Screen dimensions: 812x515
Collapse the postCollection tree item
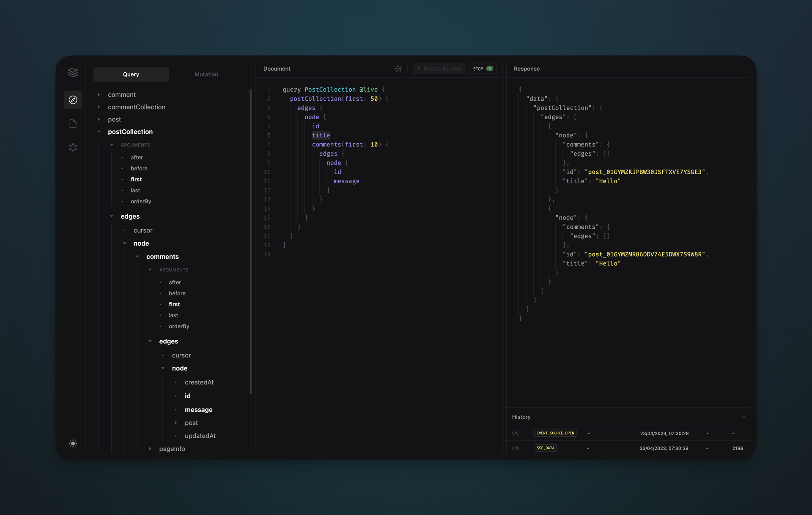[99, 132]
